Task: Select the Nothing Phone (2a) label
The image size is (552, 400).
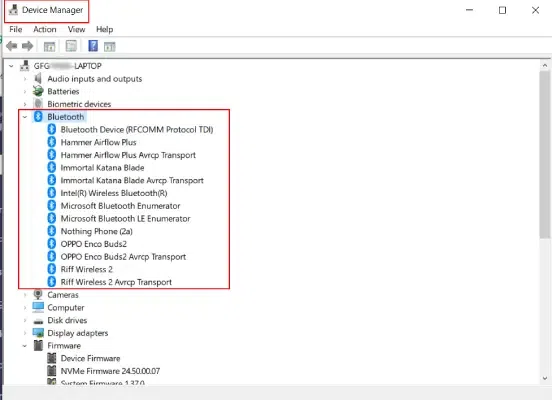Action: (96, 231)
